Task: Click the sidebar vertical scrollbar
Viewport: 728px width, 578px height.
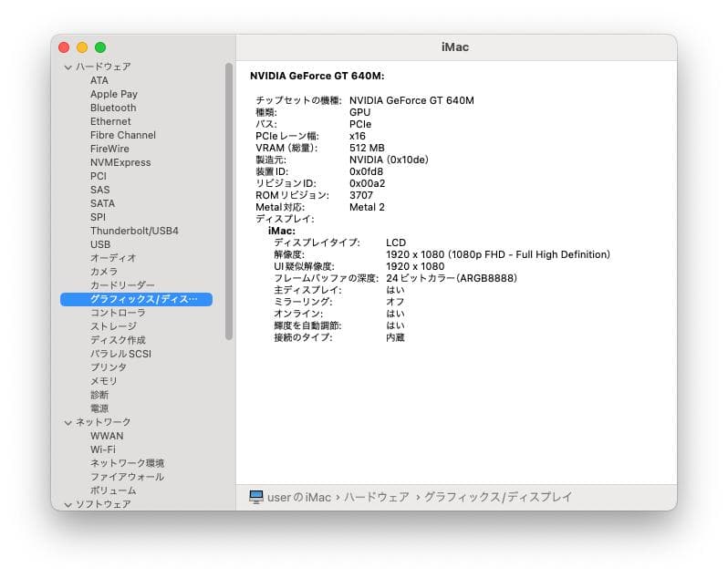Action: [x=228, y=201]
